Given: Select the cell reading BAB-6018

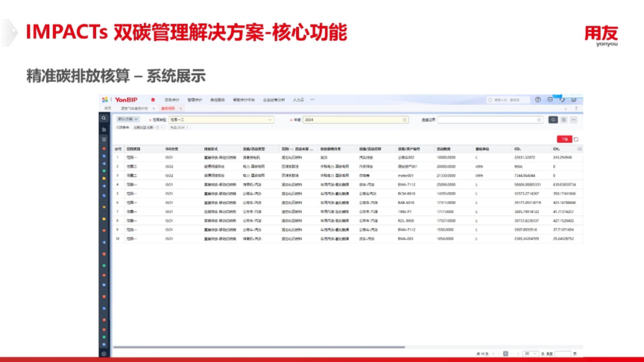Looking at the screenshot, I should [405, 203].
